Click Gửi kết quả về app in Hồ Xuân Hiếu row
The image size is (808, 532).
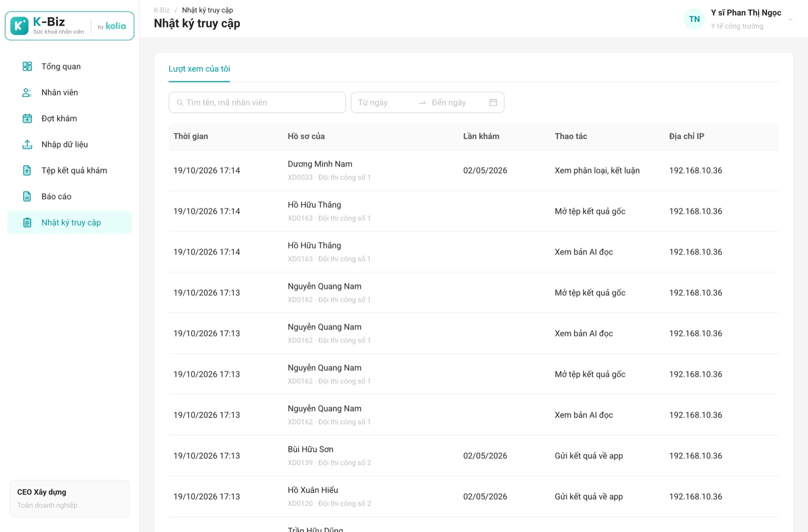(589, 497)
